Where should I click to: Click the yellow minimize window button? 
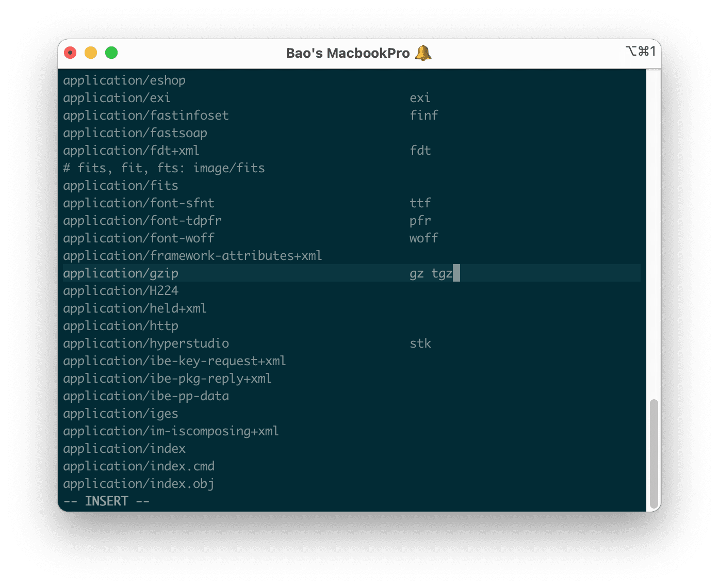coord(91,53)
